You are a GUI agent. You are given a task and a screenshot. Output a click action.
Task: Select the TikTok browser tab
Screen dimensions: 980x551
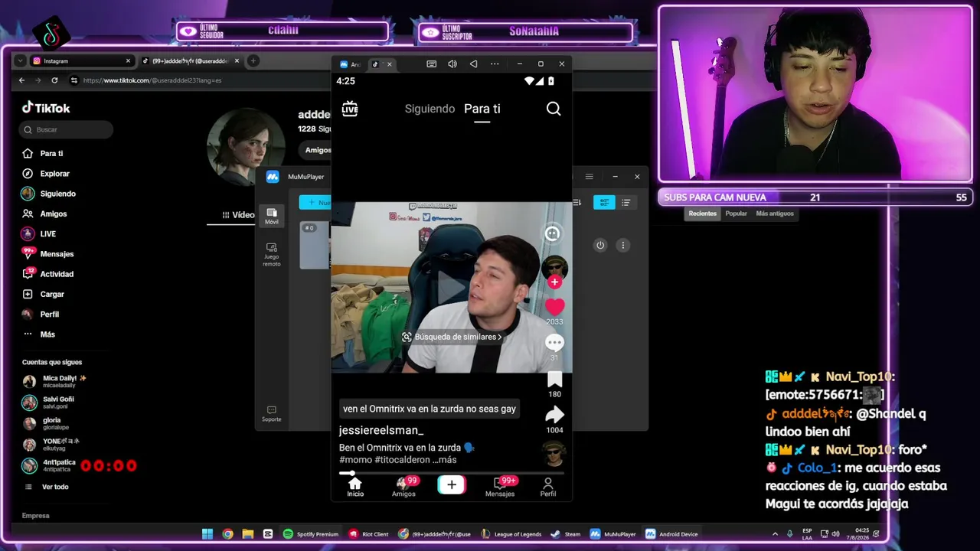pos(191,61)
